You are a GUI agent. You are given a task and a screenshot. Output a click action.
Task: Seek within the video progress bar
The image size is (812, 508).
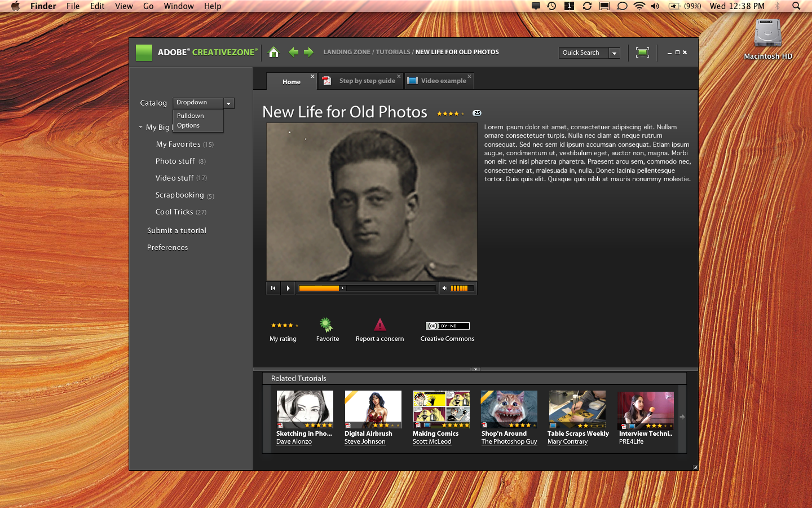(367, 288)
